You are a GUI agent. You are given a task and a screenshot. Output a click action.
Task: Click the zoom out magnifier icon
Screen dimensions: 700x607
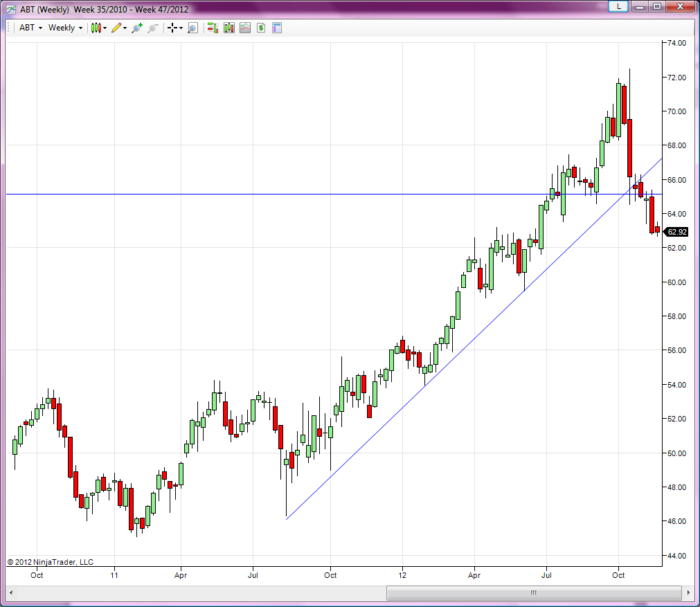coord(152,28)
